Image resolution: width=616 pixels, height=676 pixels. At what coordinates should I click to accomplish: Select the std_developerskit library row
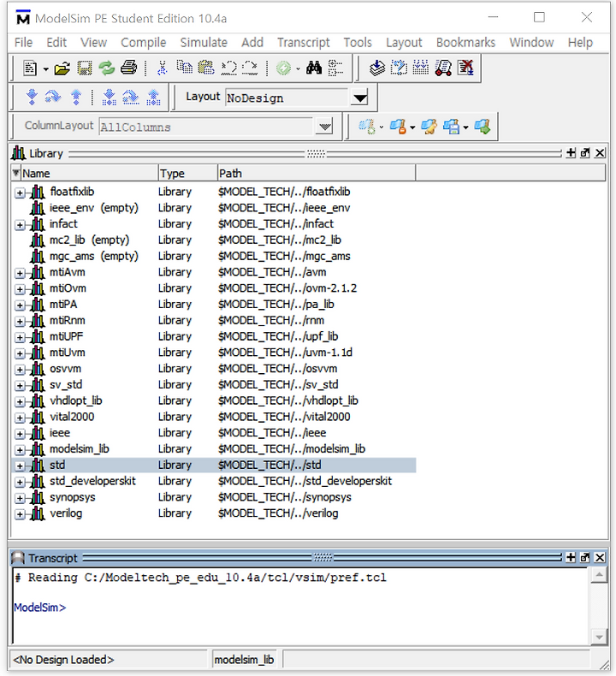click(214, 481)
